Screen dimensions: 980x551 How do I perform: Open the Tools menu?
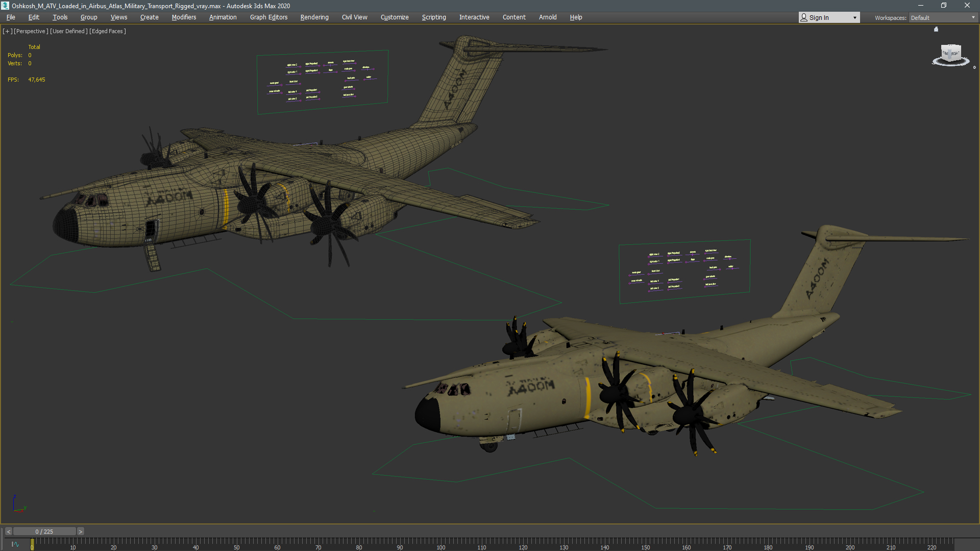(x=60, y=17)
